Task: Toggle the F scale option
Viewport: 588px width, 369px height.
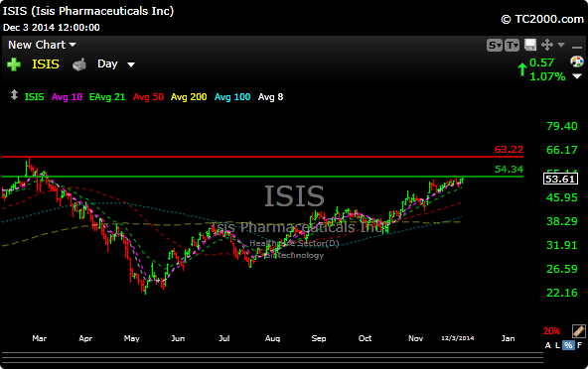Action: click(x=580, y=345)
